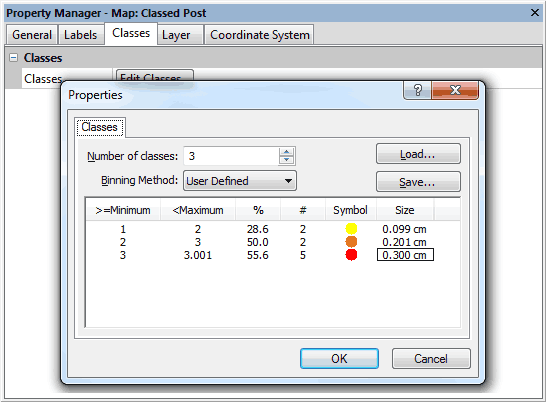
Task: Confirm with the OK button
Action: pyautogui.click(x=339, y=358)
